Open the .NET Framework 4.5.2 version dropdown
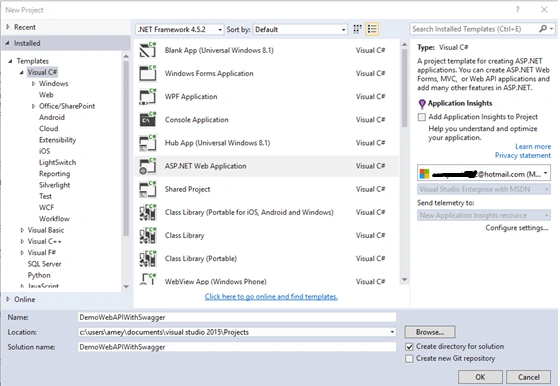560x386 pixels. coord(180,29)
